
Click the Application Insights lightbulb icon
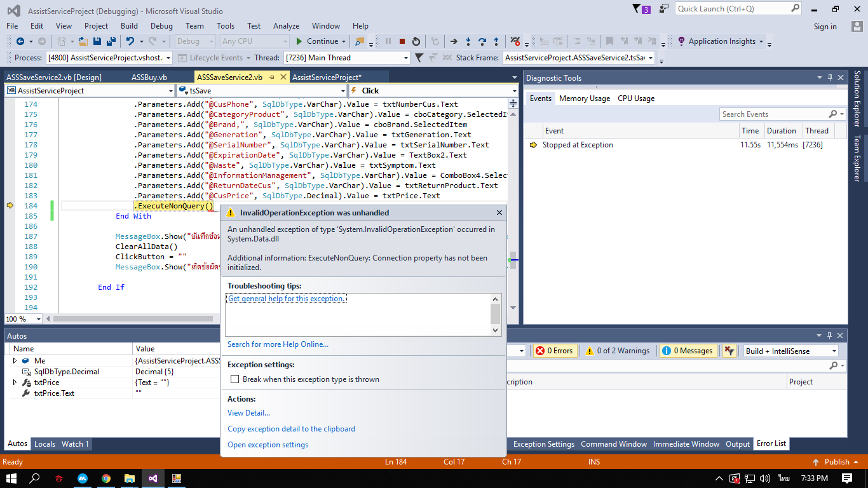coord(681,41)
